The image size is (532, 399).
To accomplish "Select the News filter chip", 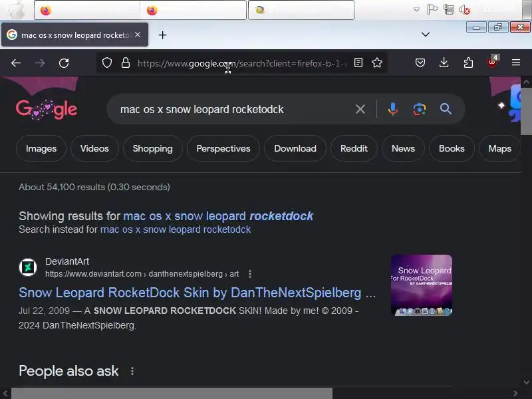I will [403, 148].
